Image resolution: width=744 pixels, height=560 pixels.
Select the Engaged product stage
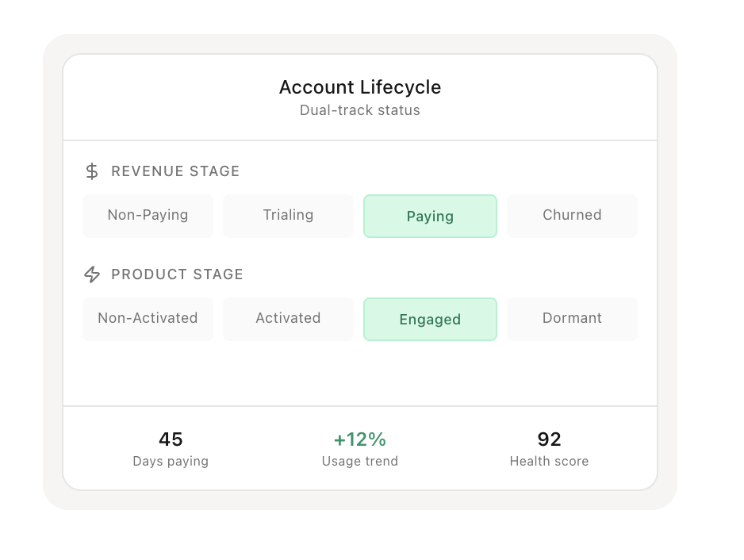pos(430,319)
